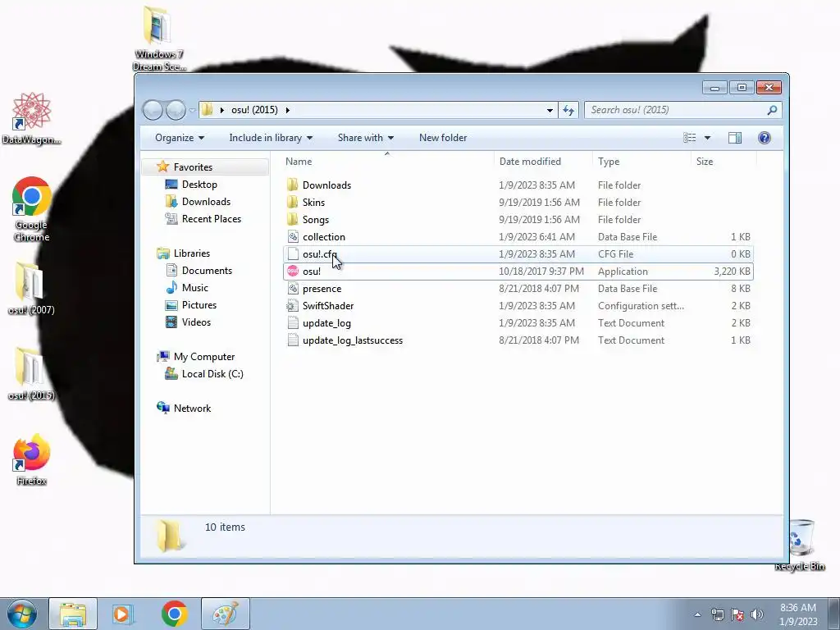The height and width of the screenshot is (630, 840).
Task: Click the volume speaker tray icon
Action: click(757, 614)
